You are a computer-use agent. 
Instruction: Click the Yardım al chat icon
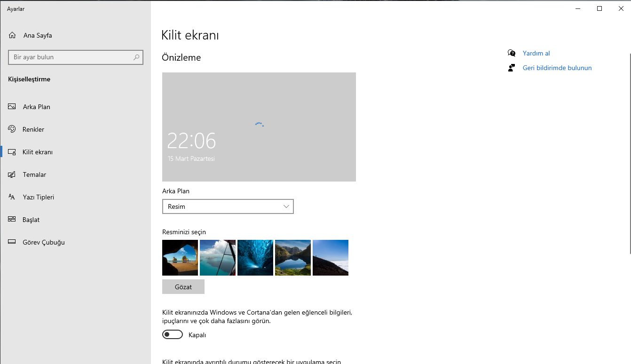pos(512,53)
